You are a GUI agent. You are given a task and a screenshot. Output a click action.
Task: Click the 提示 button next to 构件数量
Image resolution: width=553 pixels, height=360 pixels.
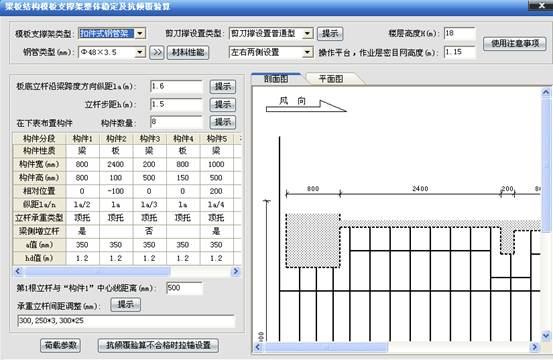[x=223, y=122]
